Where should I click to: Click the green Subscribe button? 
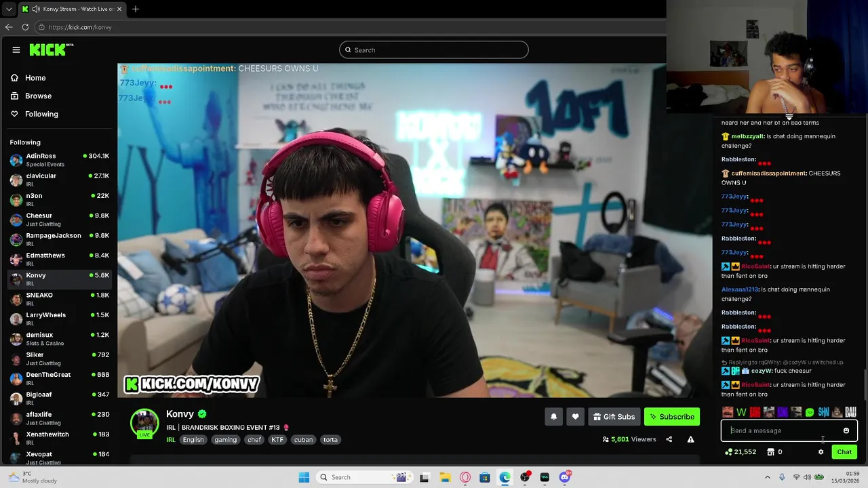pyautogui.click(x=671, y=417)
